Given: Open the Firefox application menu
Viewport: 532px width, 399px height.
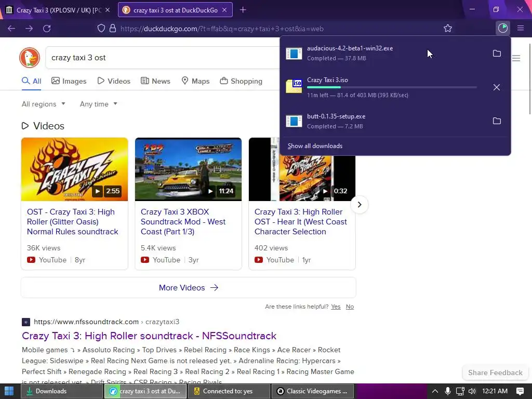Looking at the screenshot, I should [x=521, y=28].
